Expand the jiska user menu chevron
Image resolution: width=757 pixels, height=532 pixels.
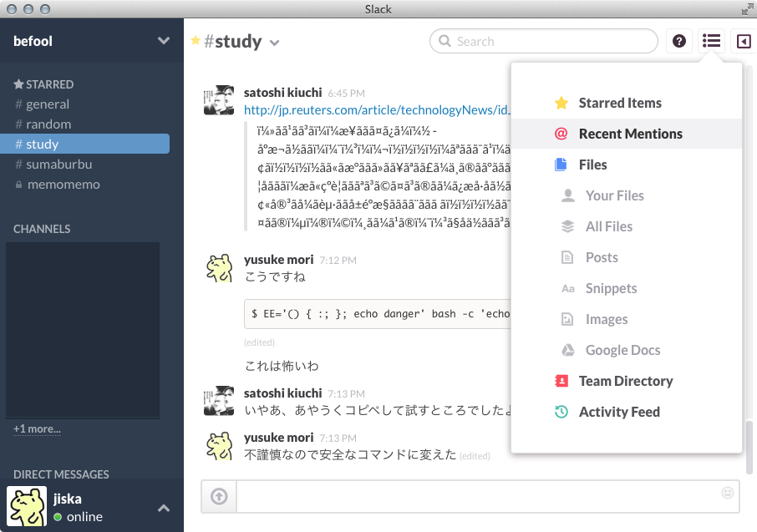coord(164,508)
